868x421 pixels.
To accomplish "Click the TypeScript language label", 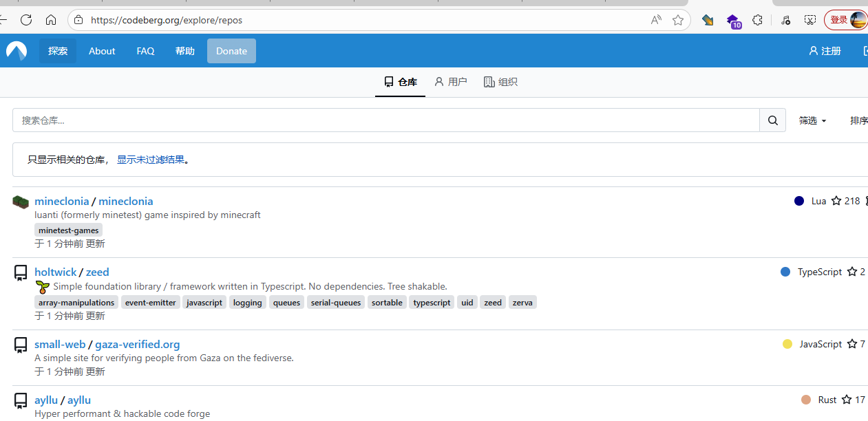I will 820,272.
